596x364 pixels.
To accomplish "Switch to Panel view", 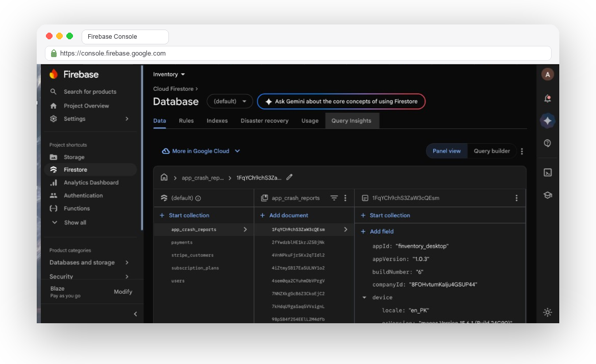I will click(x=446, y=151).
